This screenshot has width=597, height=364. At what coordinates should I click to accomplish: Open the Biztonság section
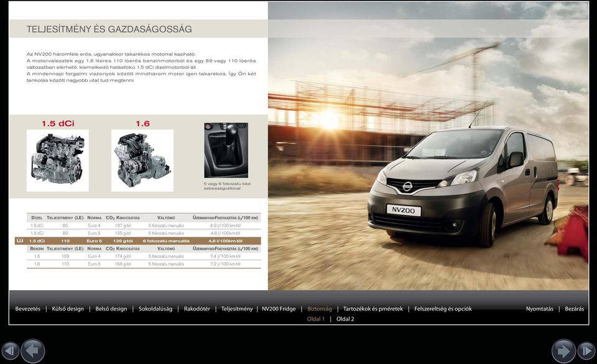[x=320, y=309]
